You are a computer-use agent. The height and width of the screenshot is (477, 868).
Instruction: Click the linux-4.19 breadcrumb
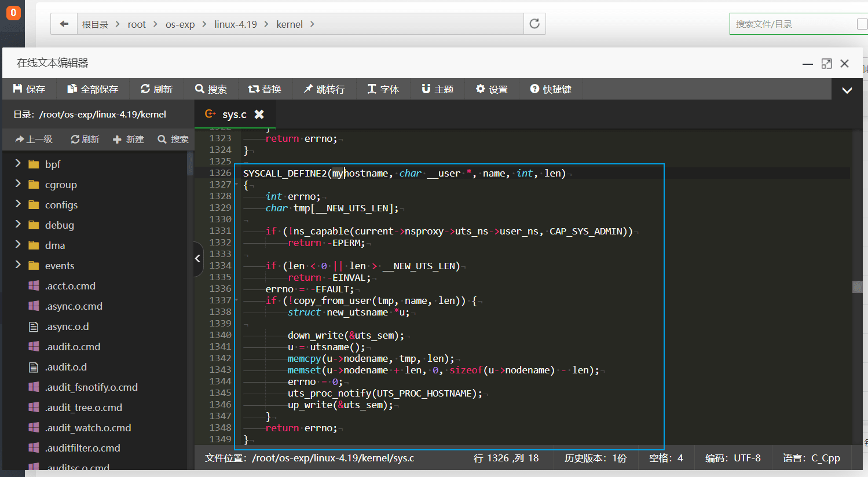click(x=236, y=24)
